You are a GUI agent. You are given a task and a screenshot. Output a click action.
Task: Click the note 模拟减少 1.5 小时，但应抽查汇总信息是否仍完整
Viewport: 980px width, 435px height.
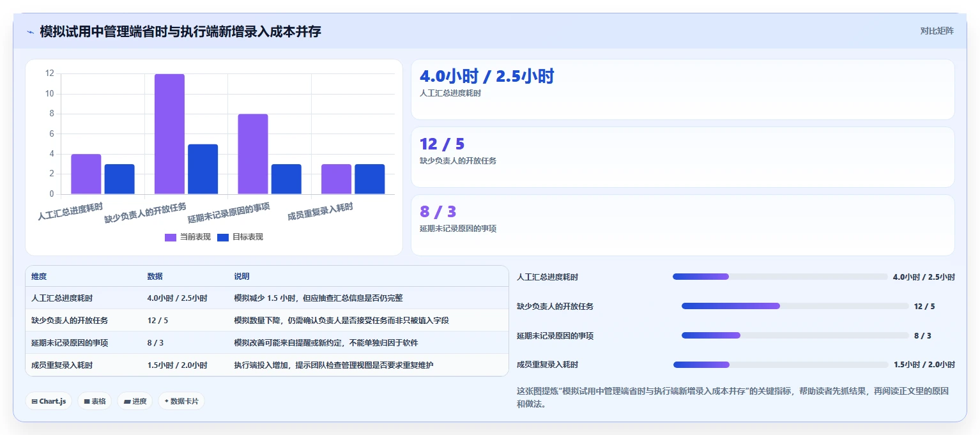(318, 298)
